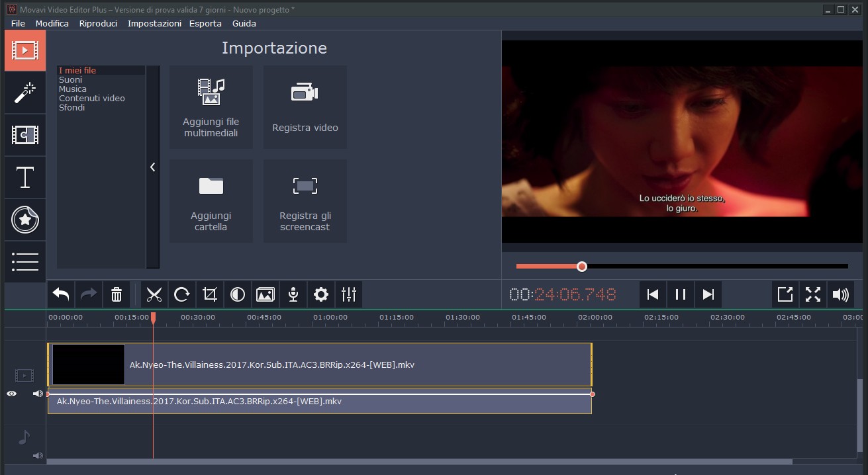This screenshot has height=475, width=868.
Task: Mute the music audio track
Action: 38,455
